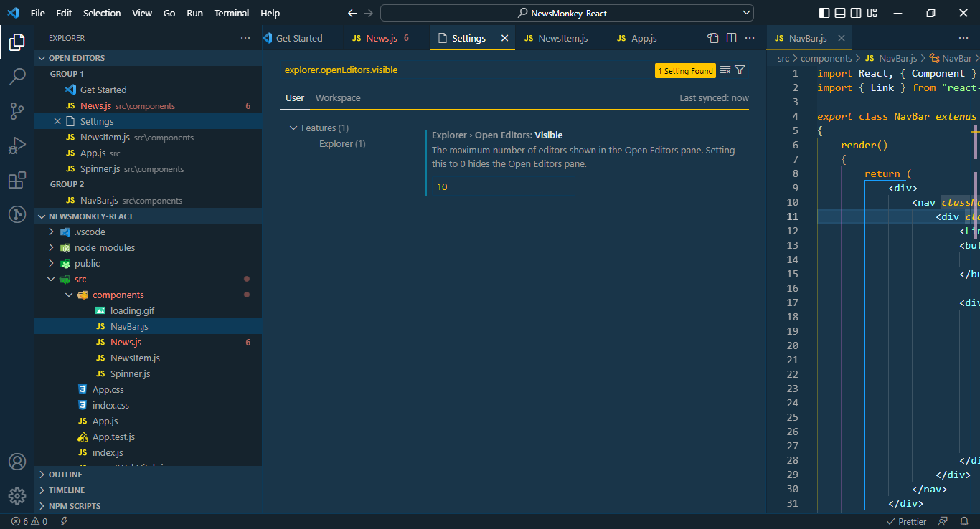Screen dimensions: 980x529
Task: Click the Manage gear icon
Action: pyautogui.click(x=17, y=496)
